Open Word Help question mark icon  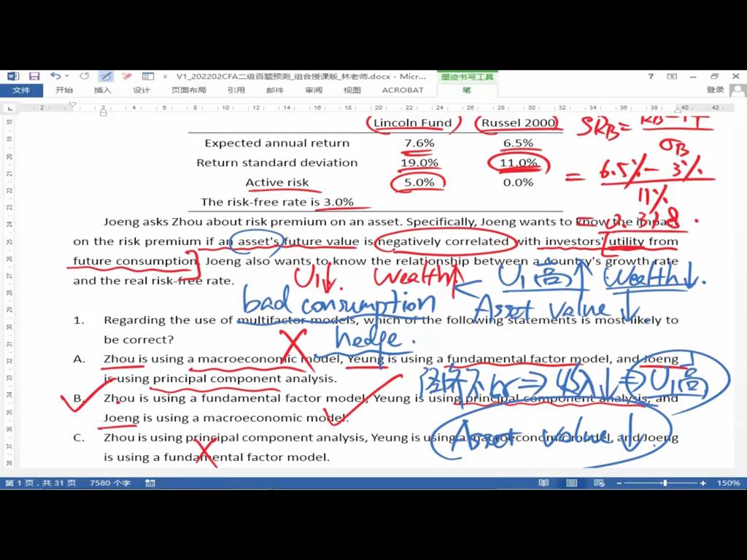[651, 77]
